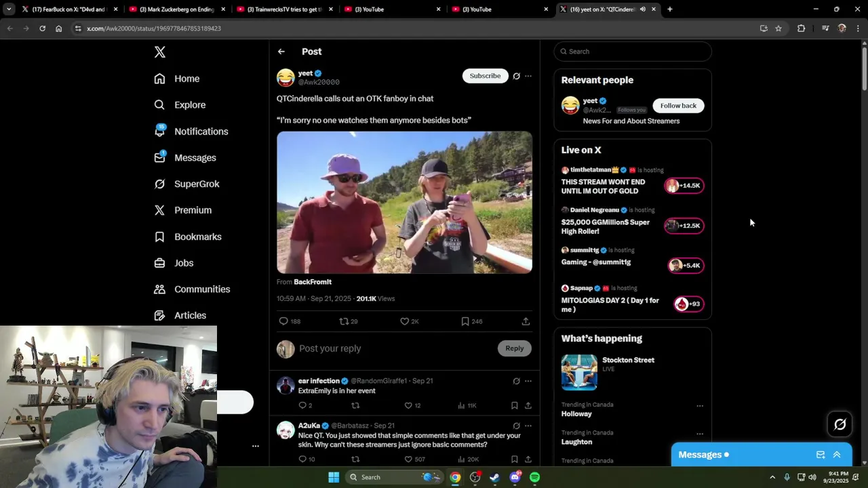
Task: Click the X Search box
Action: 633,52
